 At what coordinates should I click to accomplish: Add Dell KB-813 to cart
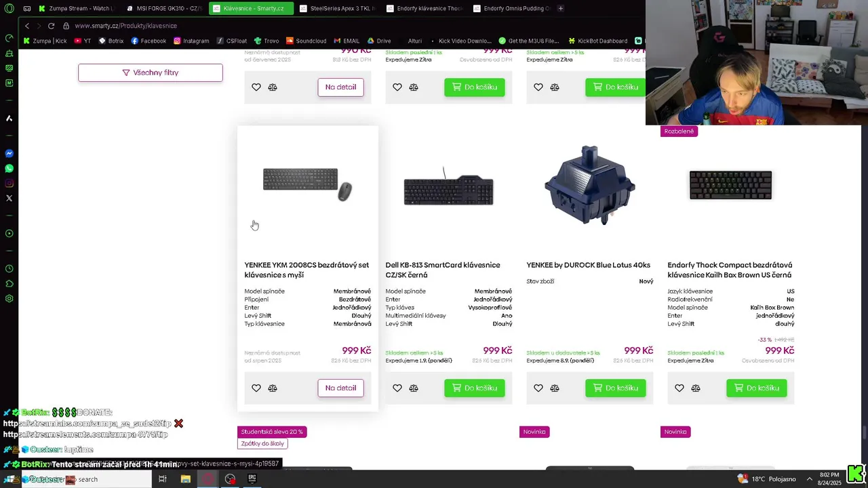point(475,388)
